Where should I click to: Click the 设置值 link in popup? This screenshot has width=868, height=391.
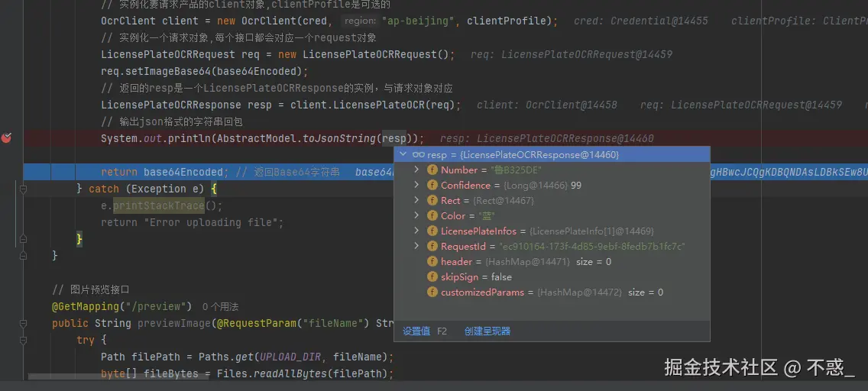tap(416, 331)
